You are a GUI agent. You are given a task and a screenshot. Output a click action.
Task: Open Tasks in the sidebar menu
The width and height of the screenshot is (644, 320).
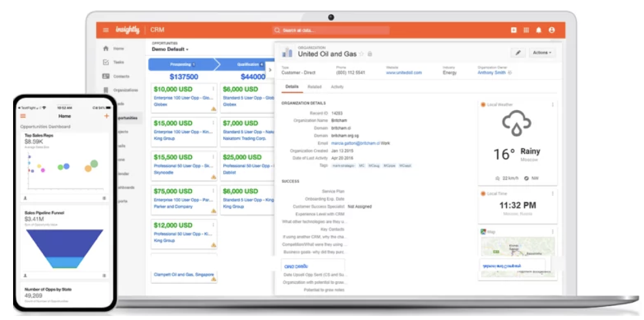(118, 62)
